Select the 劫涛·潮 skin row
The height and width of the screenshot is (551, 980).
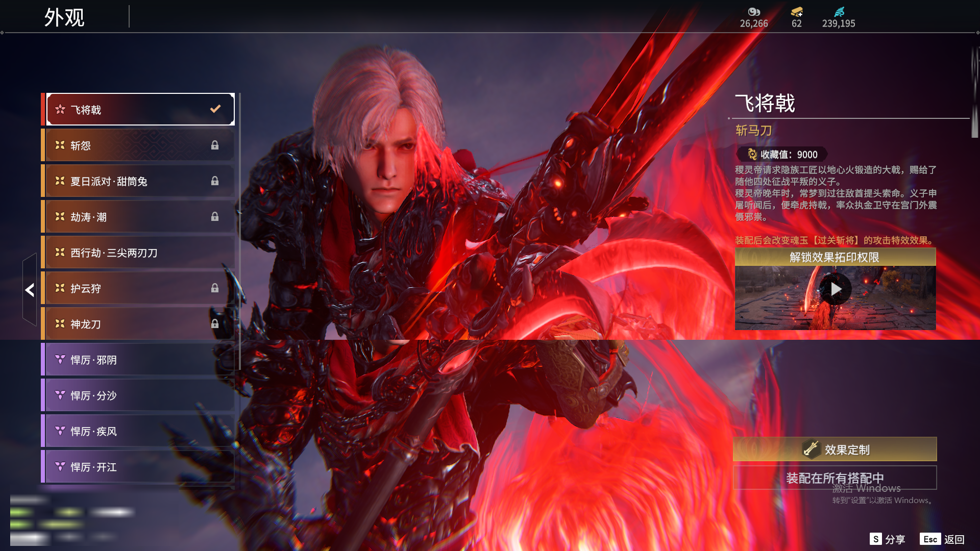[x=138, y=217]
